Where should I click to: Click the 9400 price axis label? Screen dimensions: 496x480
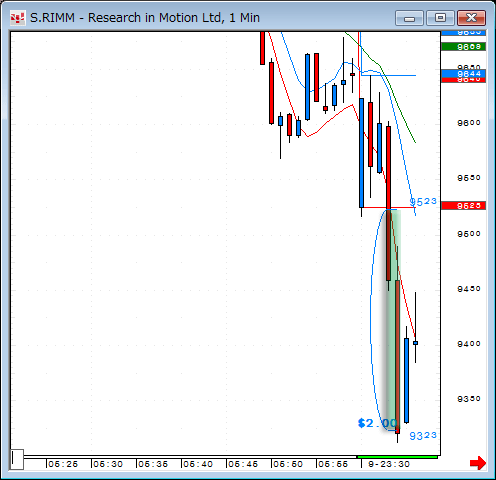(x=469, y=344)
